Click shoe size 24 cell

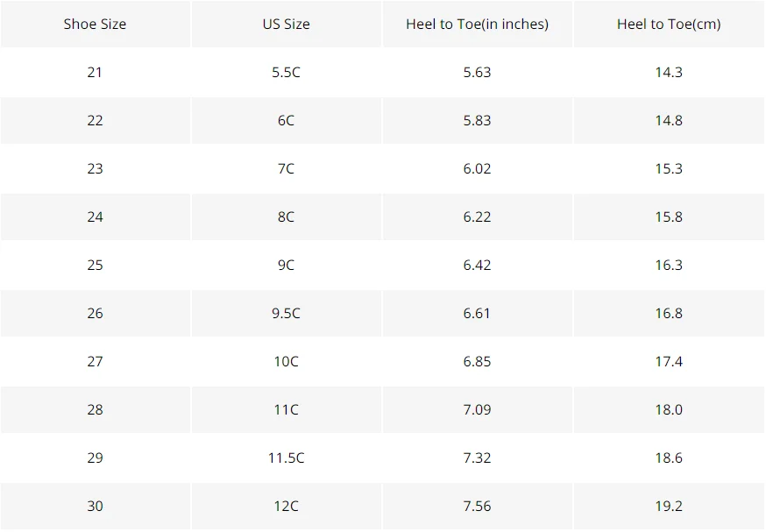click(96, 216)
